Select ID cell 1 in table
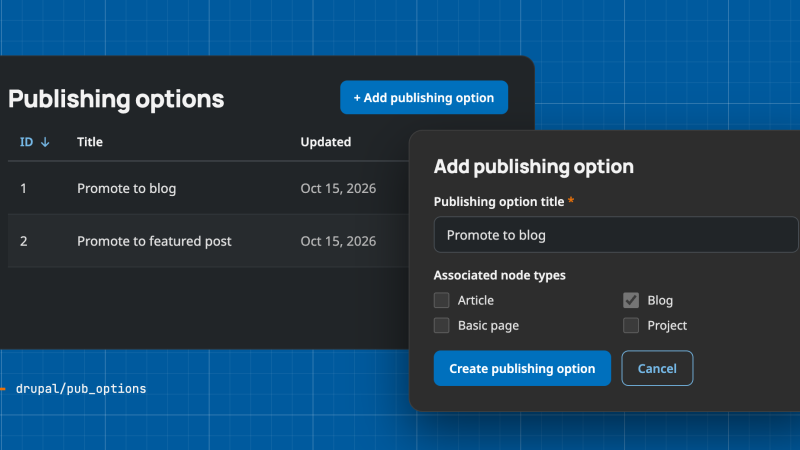 (x=23, y=188)
